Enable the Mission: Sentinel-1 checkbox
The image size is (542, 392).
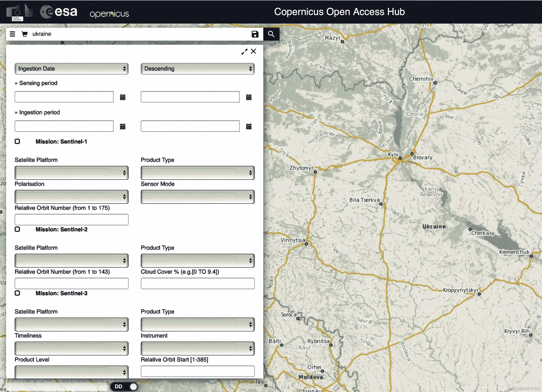(17, 142)
